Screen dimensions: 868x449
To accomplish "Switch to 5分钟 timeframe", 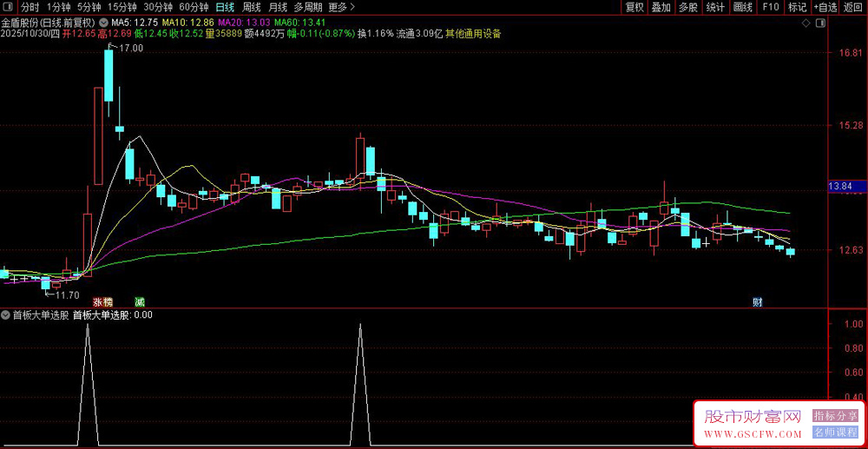I will point(89,7).
